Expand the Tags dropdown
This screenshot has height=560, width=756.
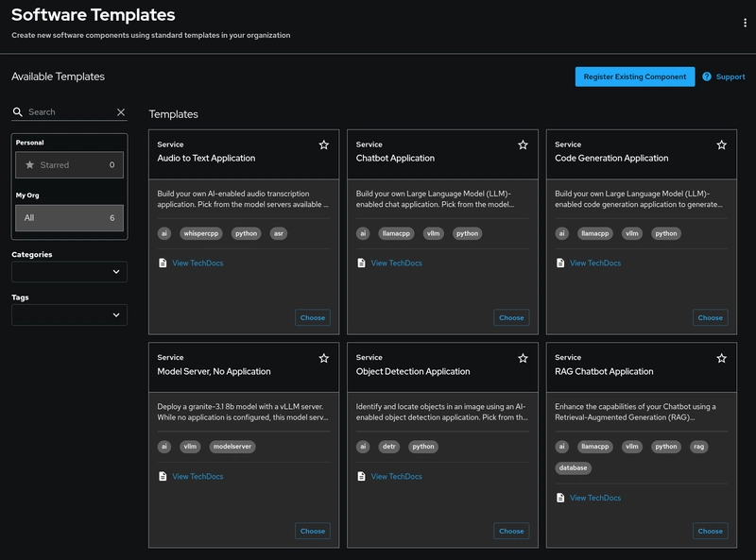point(69,314)
